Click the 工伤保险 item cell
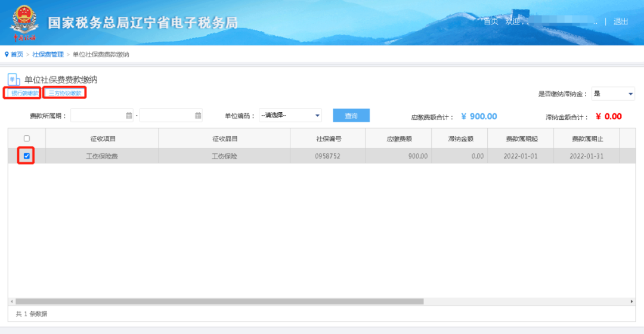Viewport: 644px width, 334px height. click(x=224, y=156)
